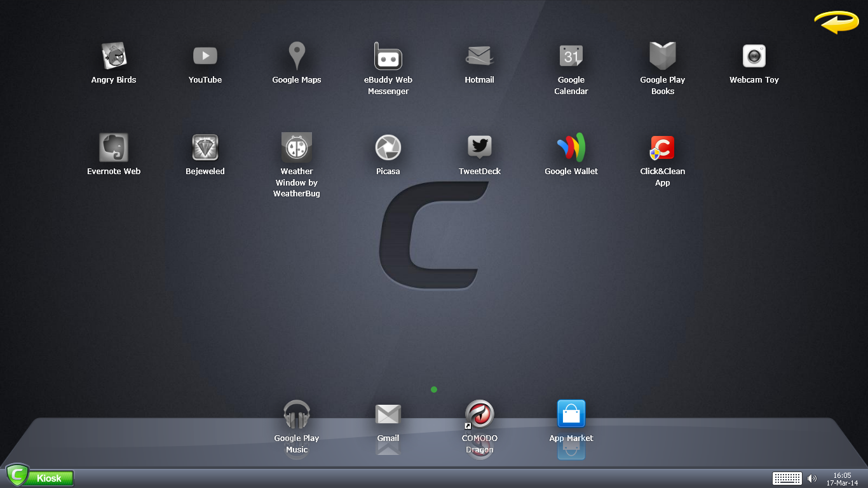Open the on-screen keyboard in the tray
868x488 pixels.
click(787, 478)
